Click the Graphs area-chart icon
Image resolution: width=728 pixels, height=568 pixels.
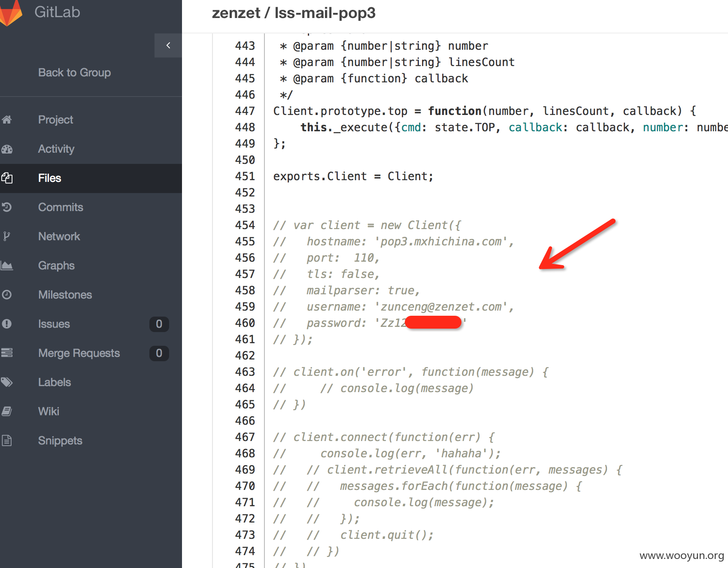pos(7,266)
